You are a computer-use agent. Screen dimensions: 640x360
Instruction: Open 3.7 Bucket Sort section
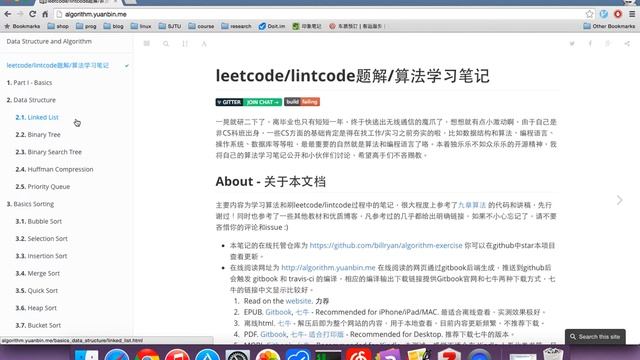pyautogui.click(x=38, y=325)
